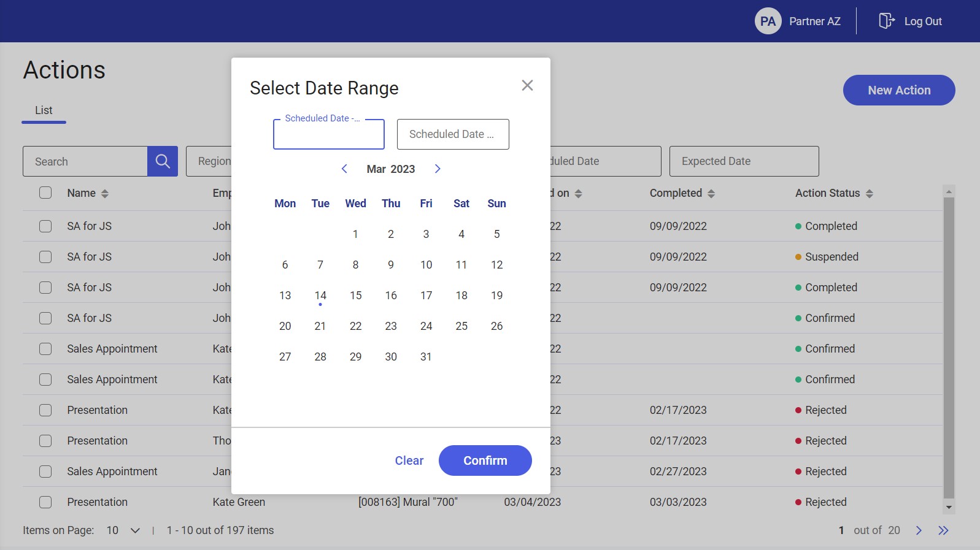Image resolution: width=980 pixels, height=550 pixels.
Task: Toggle the select-all header checkbox
Action: point(45,193)
